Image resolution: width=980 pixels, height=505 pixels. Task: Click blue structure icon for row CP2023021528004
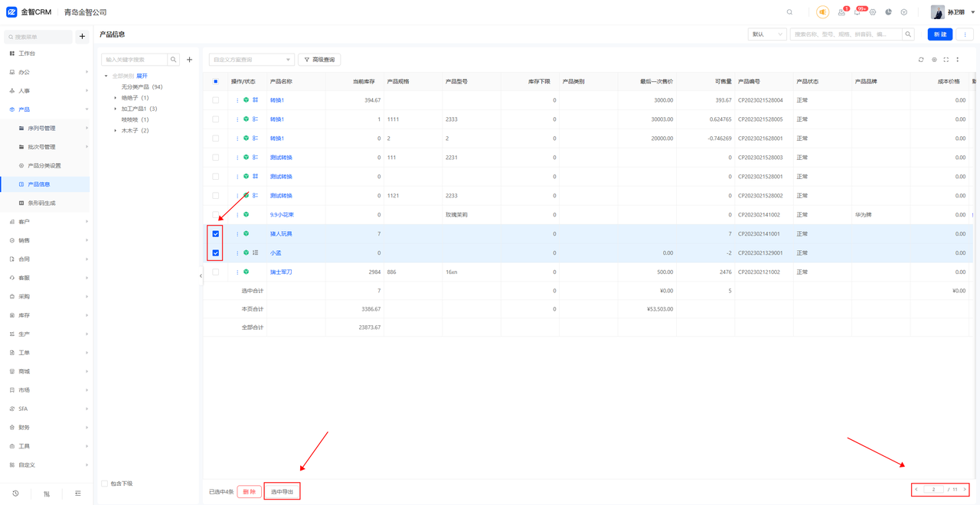point(255,100)
